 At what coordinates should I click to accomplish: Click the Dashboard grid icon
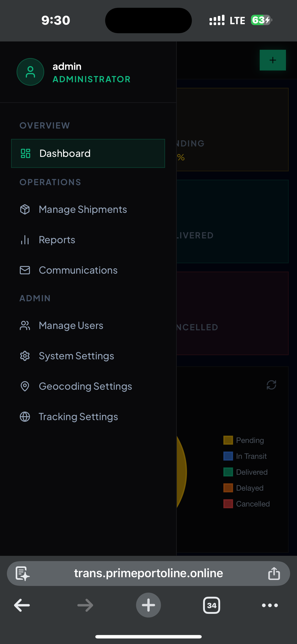click(26, 153)
